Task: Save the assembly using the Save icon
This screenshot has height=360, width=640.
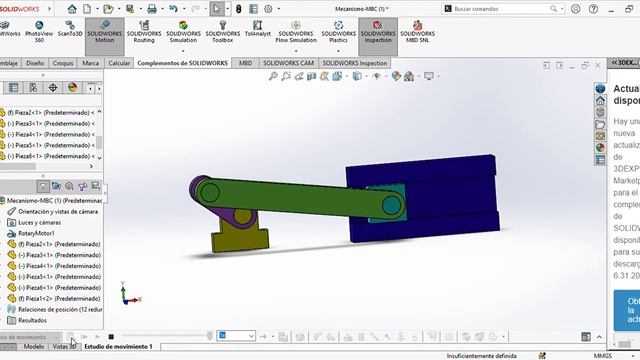Action: click(x=130, y=9)
